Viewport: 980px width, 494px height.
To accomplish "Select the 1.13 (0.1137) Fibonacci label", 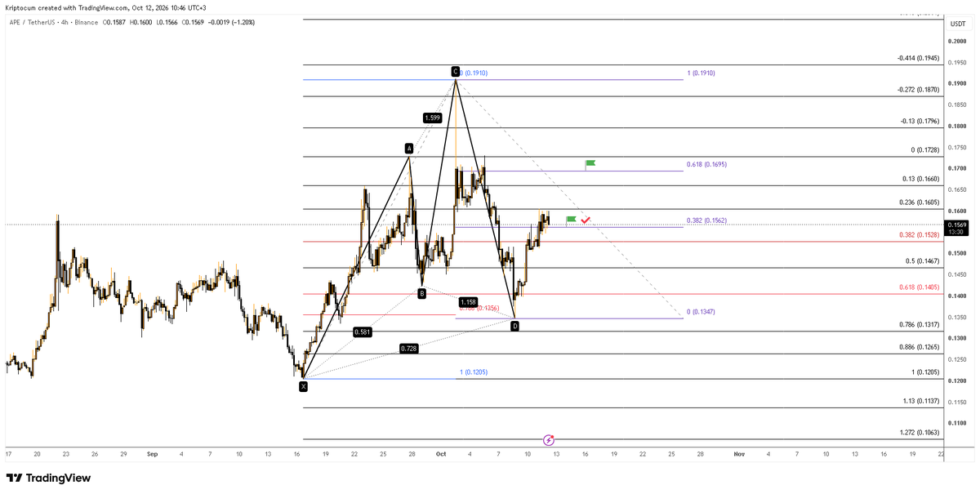I will coord(921,401).
